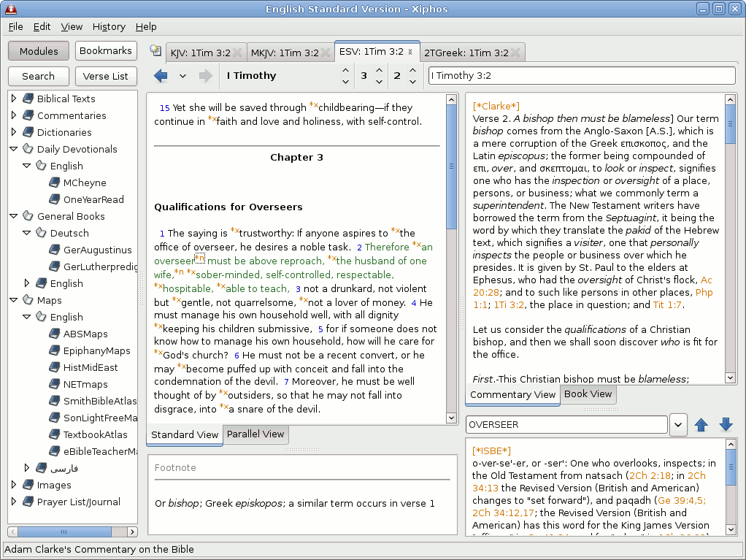
Task: Click the Search sidebar button
Action: click(39, 76)
